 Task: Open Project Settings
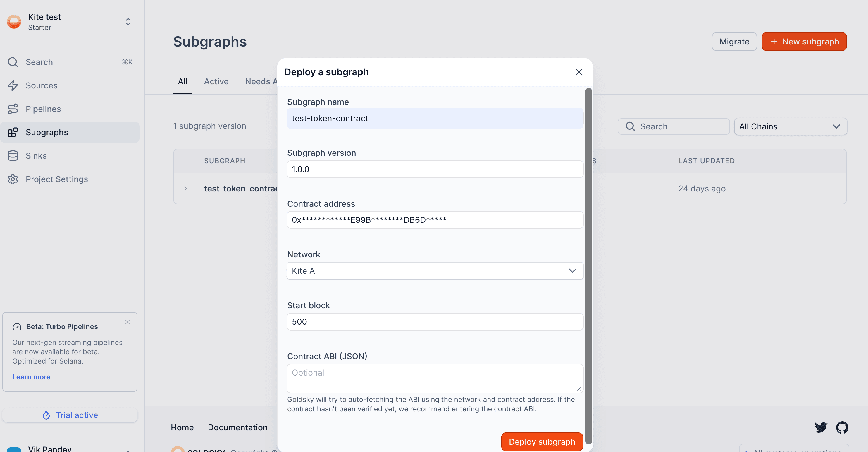[x=70, y=179]
